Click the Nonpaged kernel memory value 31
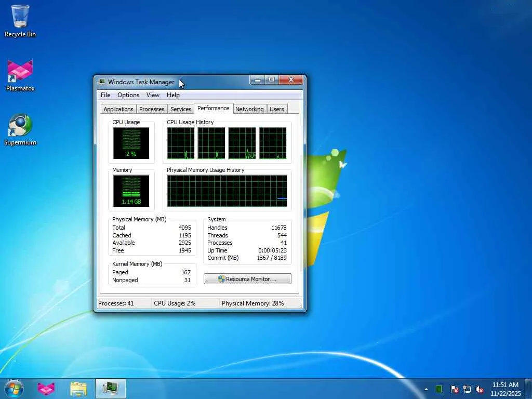The image size is (532, 399). (188, 280)
